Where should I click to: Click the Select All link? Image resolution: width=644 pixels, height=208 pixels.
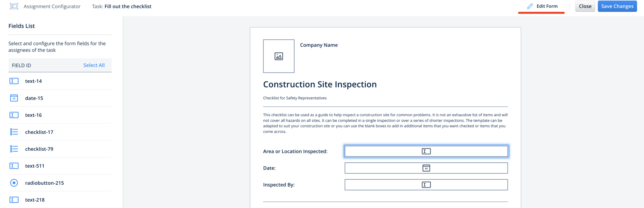pos(94,65)
